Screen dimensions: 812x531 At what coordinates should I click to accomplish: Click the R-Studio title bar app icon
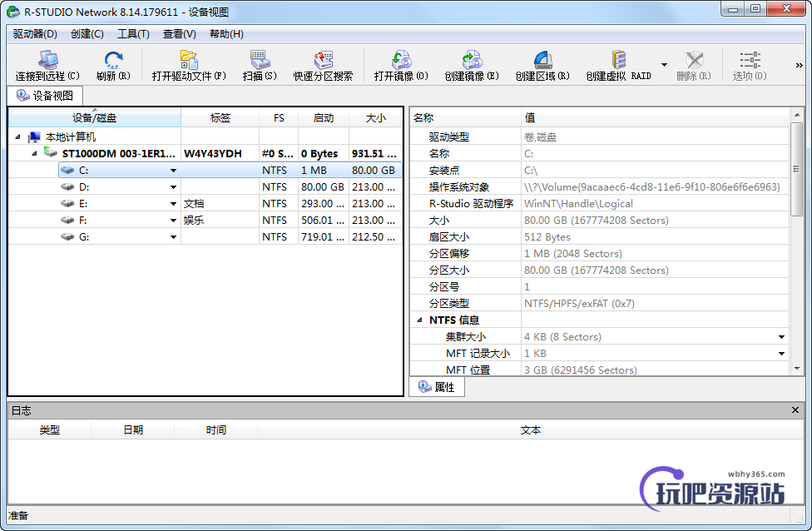(13, 12)
